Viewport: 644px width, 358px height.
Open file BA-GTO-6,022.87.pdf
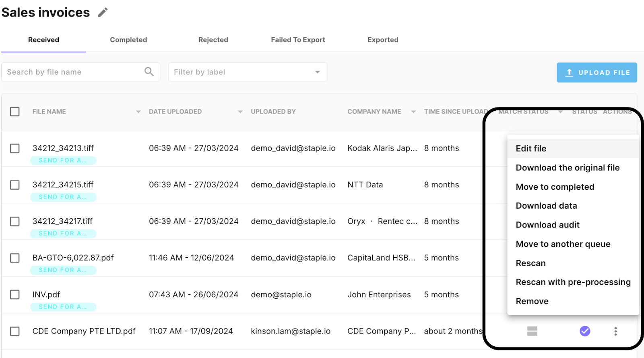[73, 258]
